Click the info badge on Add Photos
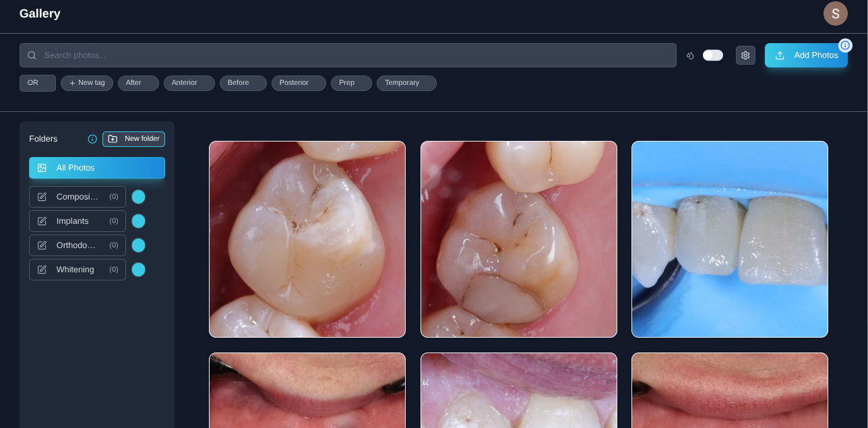Viewport: 868px width, 428px height. pyautogui.click(x=845, y=45)
